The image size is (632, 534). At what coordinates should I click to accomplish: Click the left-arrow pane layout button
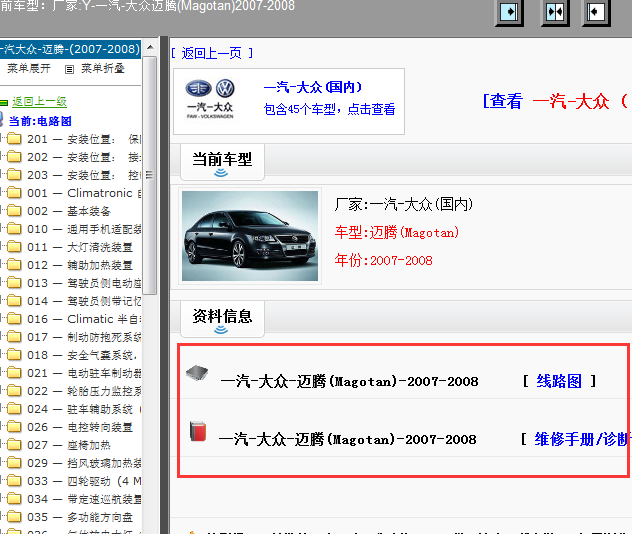tap(596, 12)
